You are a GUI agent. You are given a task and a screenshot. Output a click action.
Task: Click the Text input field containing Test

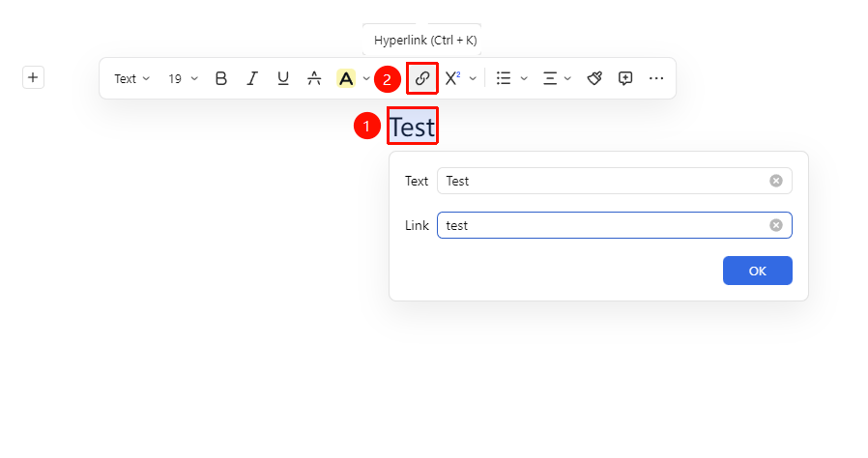point(615,181)
